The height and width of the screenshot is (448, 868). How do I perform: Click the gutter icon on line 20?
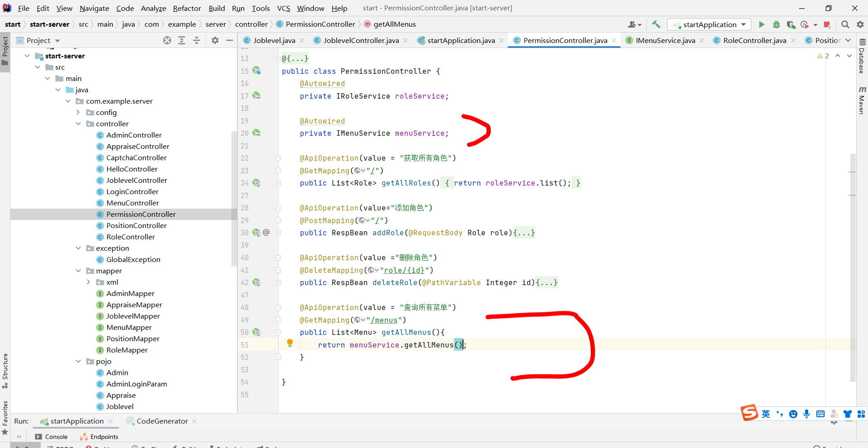point(256,133)
